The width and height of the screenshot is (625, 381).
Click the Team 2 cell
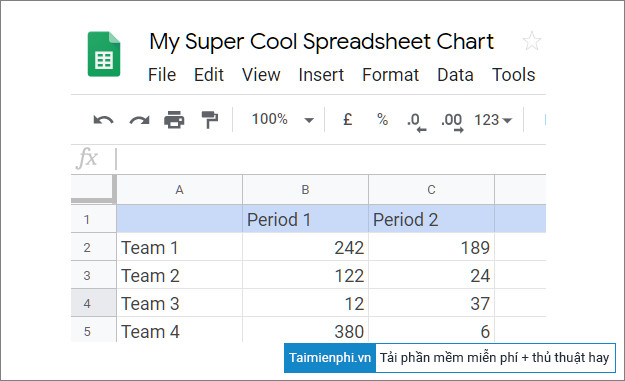(x=179, y=275)
